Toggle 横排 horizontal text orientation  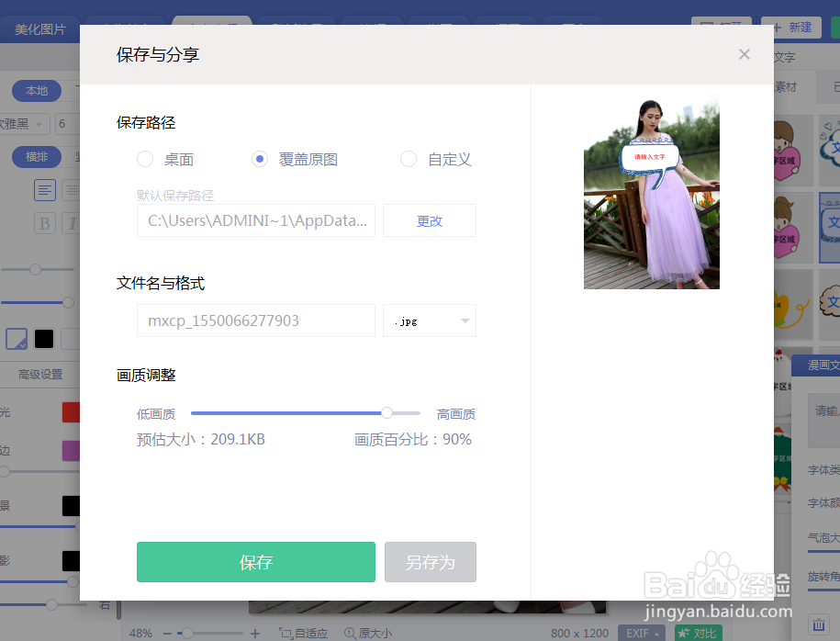click(36, 157)
